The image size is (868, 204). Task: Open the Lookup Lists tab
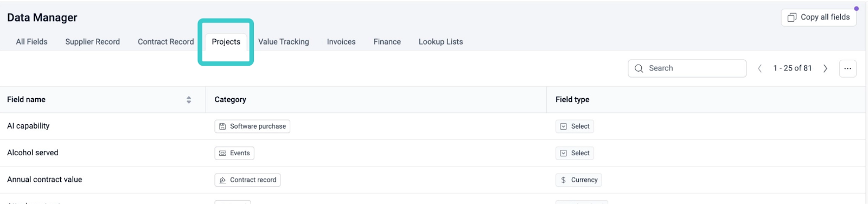(x=441, y=42)
